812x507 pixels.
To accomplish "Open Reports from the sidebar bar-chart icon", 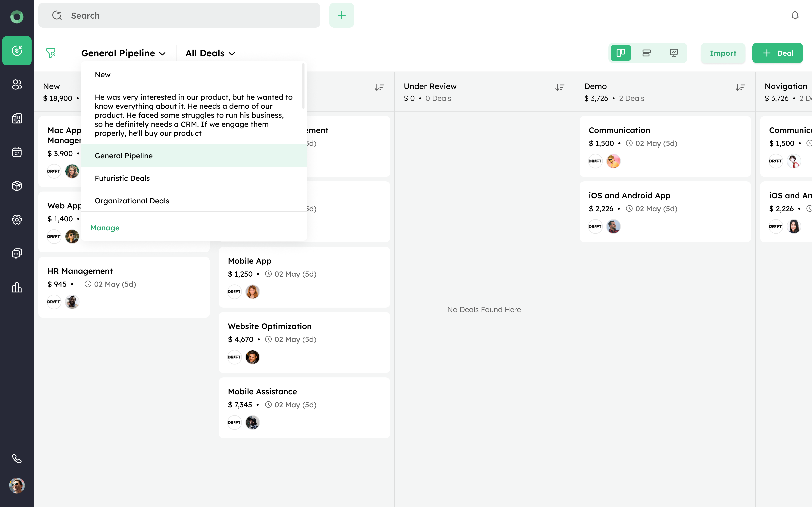I will click(17, 287).
